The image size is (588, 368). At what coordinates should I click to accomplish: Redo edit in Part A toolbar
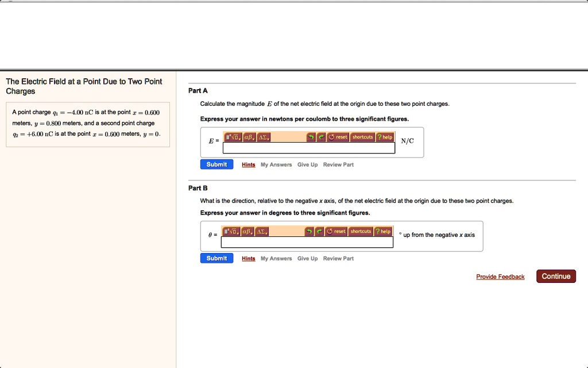[321, 137]
